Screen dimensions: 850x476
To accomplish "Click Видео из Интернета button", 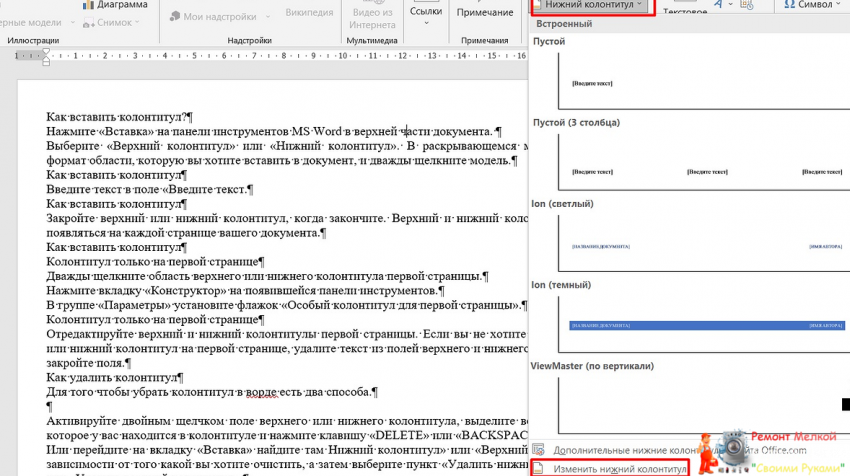I will pos(371,17).
